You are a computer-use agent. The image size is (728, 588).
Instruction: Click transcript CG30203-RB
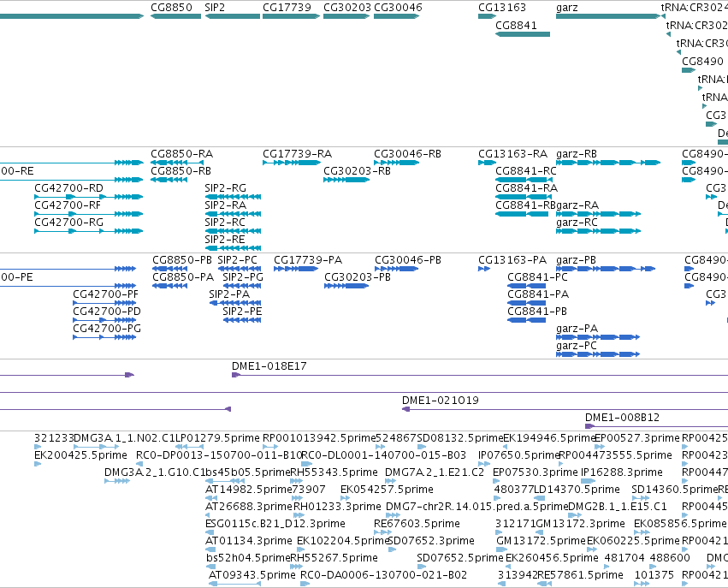(x=346, y=180)
